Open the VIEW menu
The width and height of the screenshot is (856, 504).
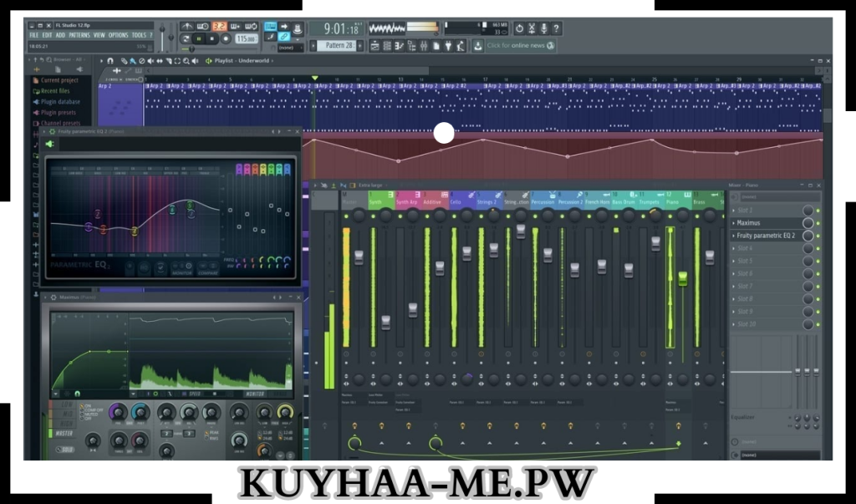click(x=99, y=35)
